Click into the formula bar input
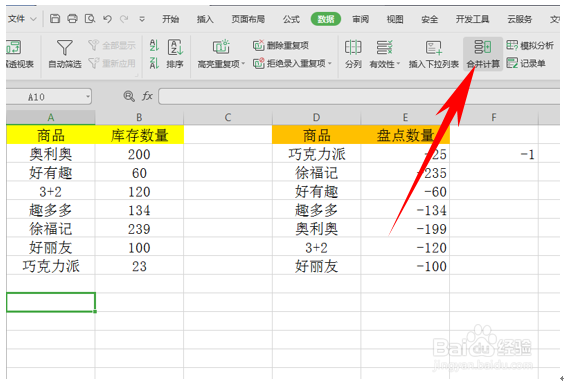 (x=359, y=97)
